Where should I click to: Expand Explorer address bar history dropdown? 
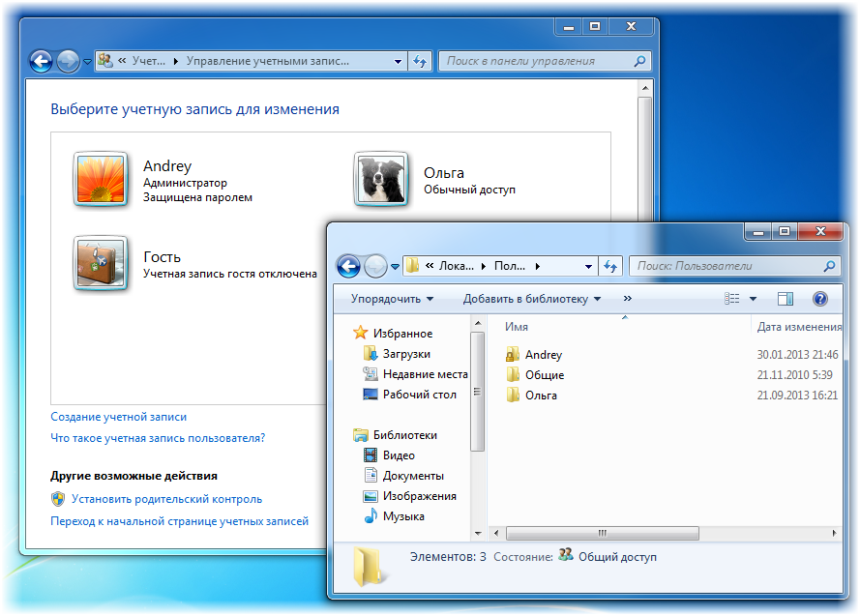click(x=588, y=266)
